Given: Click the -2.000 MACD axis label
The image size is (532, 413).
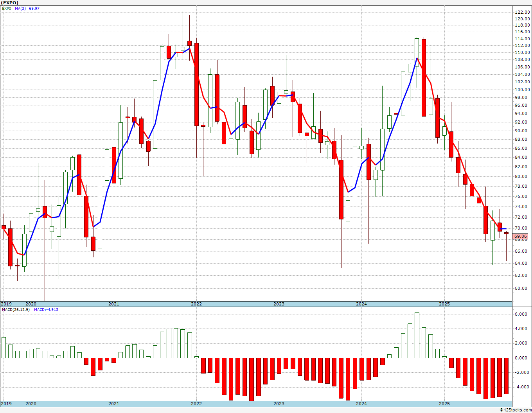Looking at the screenshot, I should point(521,372).
